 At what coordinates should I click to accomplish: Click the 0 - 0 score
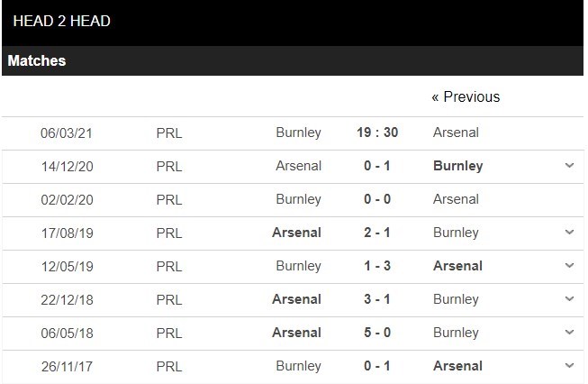coord(377,199)
